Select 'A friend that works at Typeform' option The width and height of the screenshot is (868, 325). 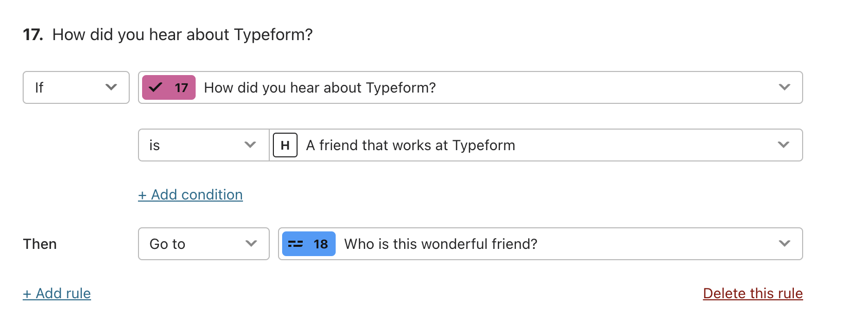pyautogui.click(x=536, y=145)
